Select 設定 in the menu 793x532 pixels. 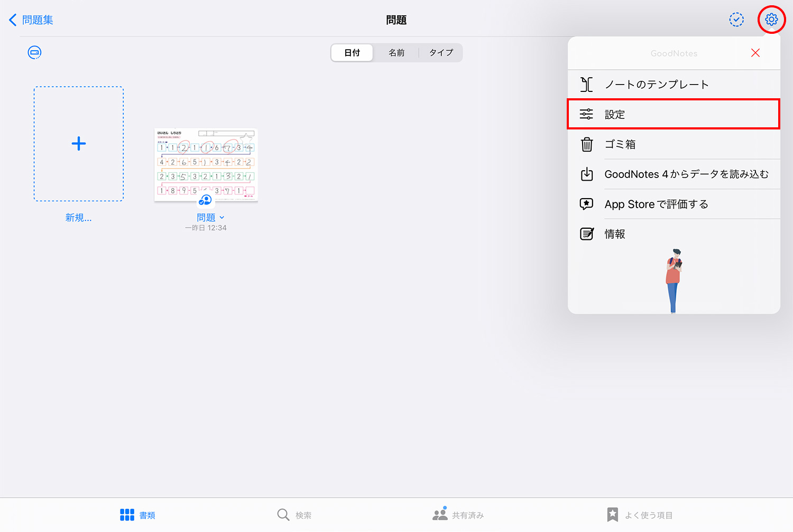674,114
